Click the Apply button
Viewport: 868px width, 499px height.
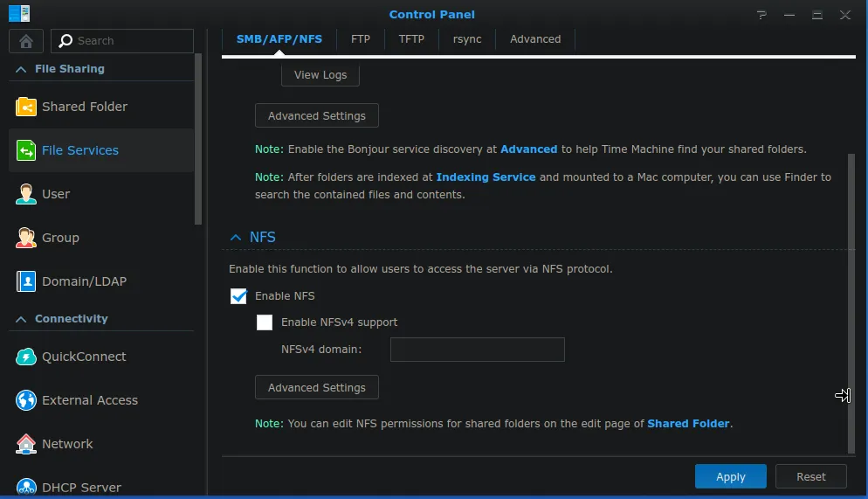[x=731, y=477]
